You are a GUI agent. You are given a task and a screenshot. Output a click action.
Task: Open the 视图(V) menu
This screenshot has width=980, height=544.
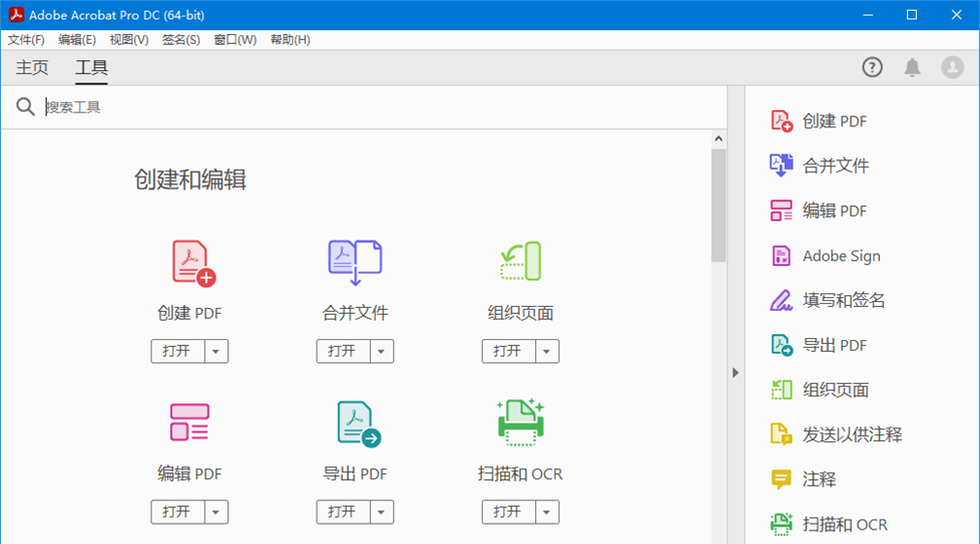[129, 40]
